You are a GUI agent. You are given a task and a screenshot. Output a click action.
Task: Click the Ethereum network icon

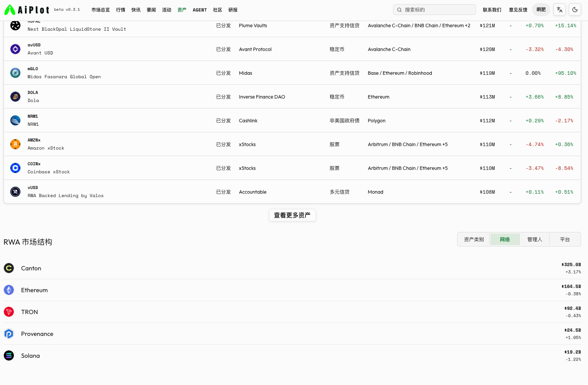9,290
